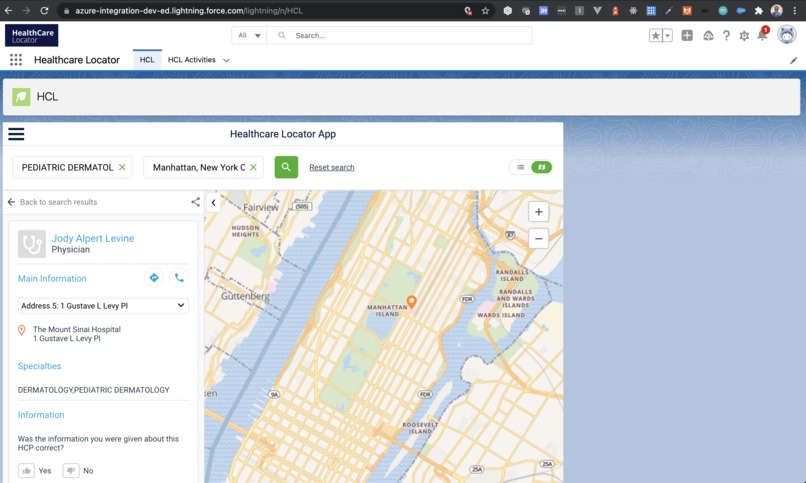Click the thumbs down No button
This screenshot has height=483, width=806.
pos(71,471)
